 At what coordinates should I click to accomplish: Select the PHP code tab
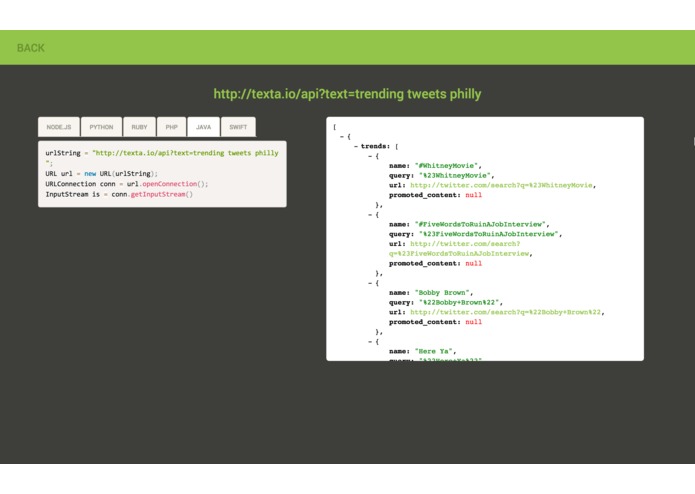[172, 127]
